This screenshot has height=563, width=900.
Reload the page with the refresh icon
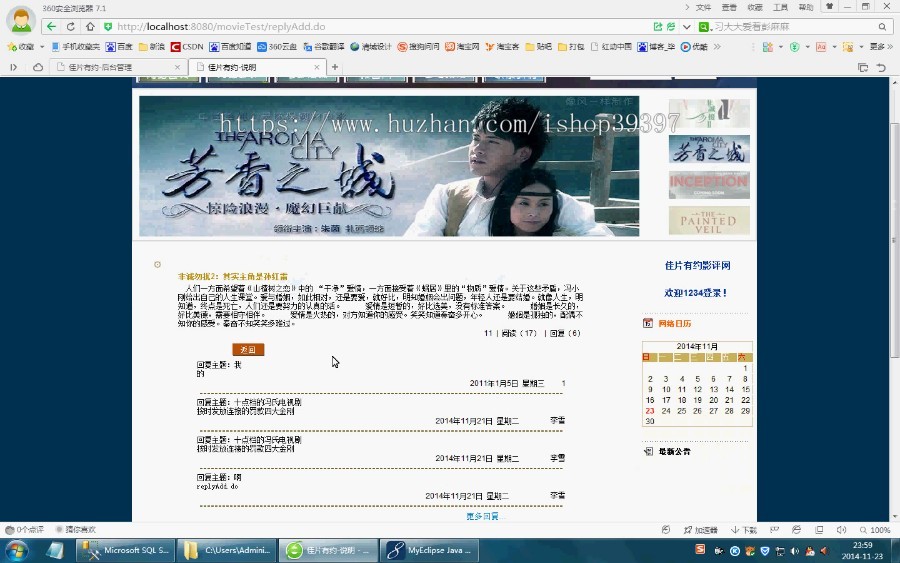click(71, 26)
